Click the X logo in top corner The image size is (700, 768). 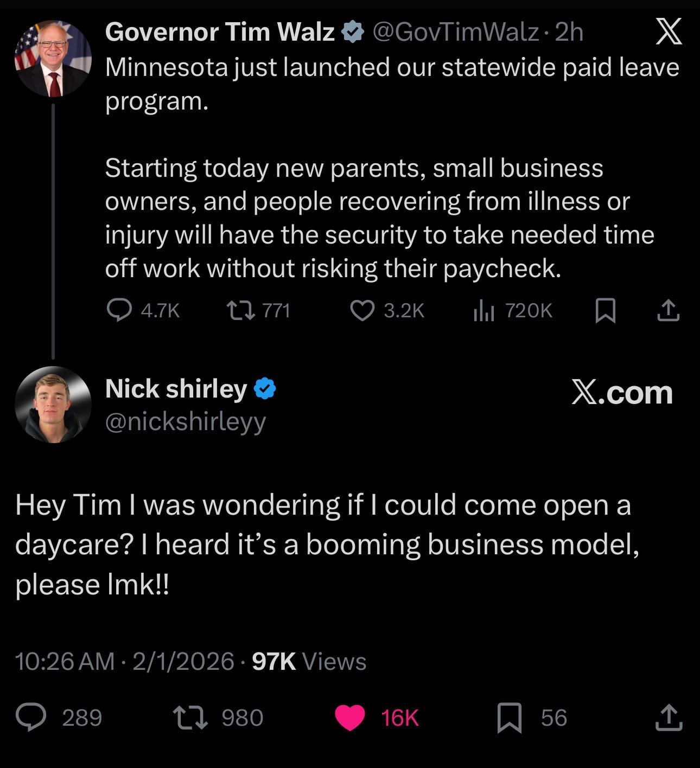[x=668, y=32]
